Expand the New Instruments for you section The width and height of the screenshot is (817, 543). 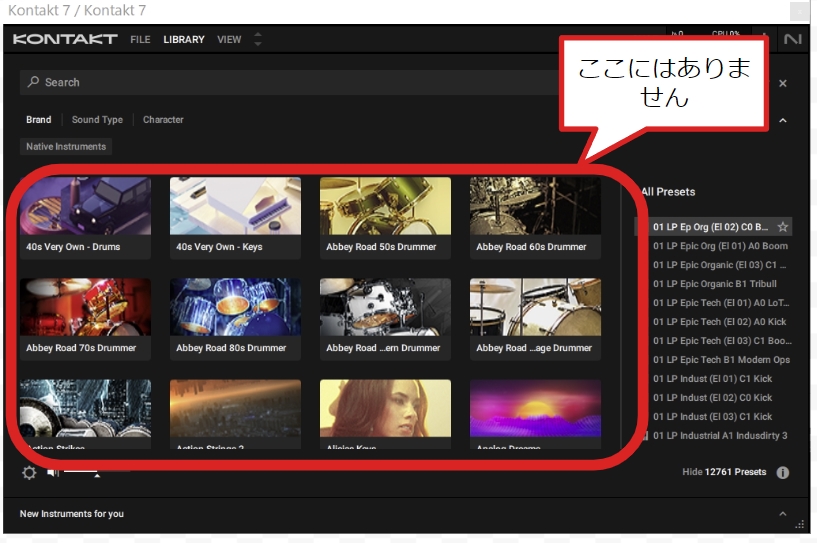coord(783,514)
